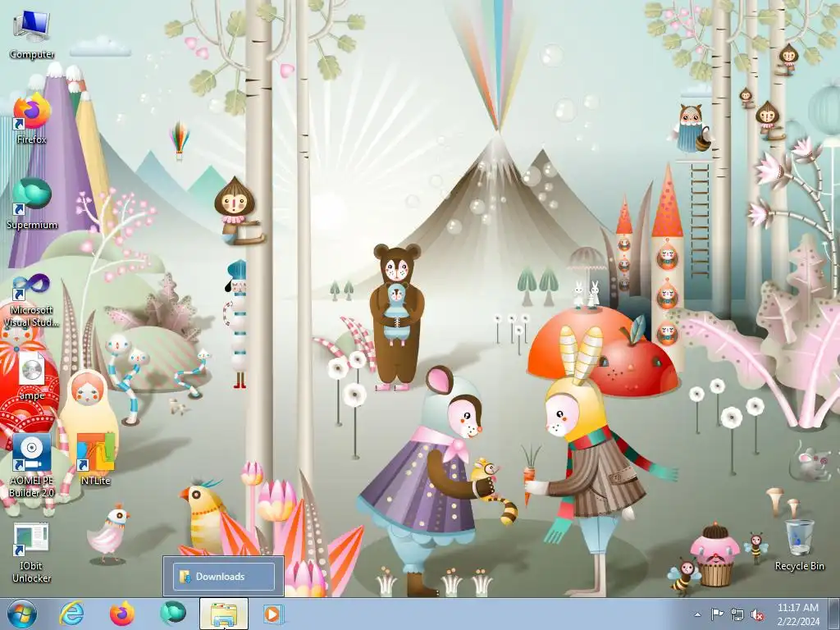Open the network status tray icon
Screen dimensions: 840x630
click(737, 614)
